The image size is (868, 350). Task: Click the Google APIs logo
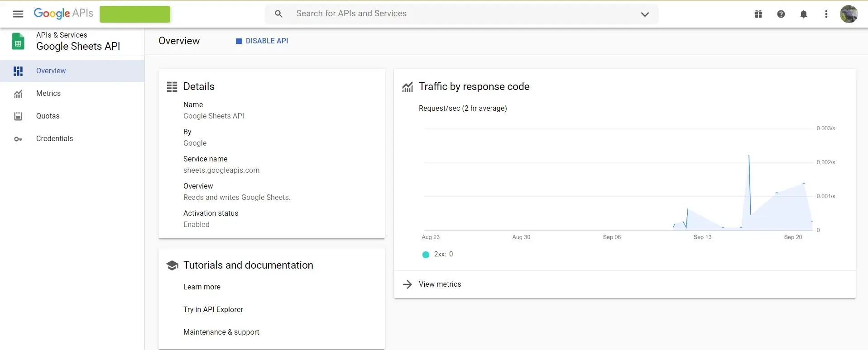coord(63,14)
